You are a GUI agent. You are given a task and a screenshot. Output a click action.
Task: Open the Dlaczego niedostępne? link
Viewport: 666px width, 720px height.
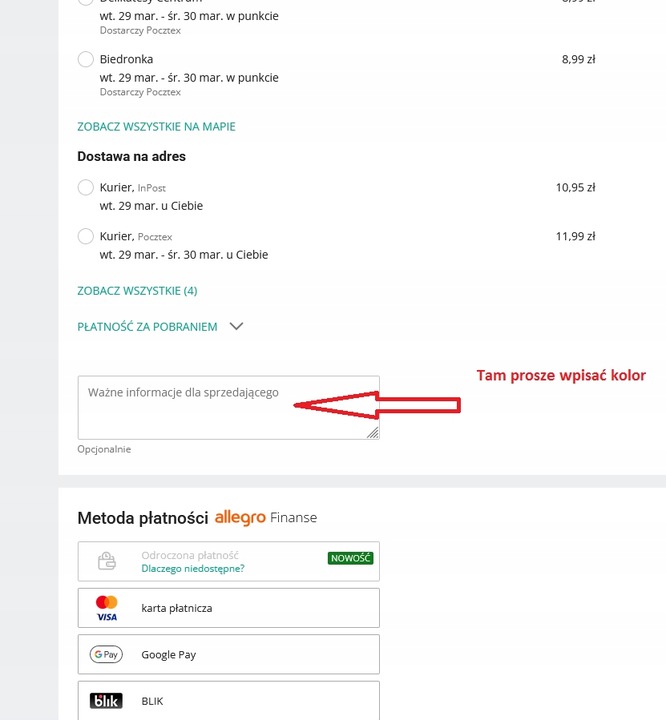coord(193,568)
